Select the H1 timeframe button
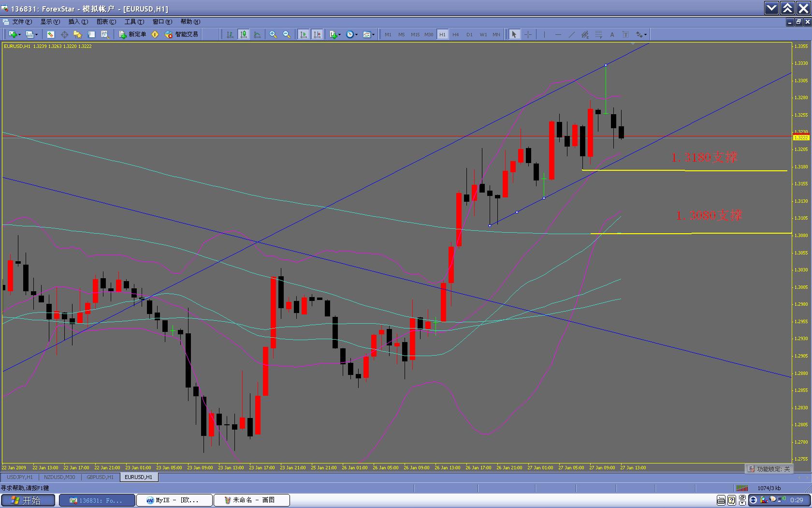 [x=442, y=34]
